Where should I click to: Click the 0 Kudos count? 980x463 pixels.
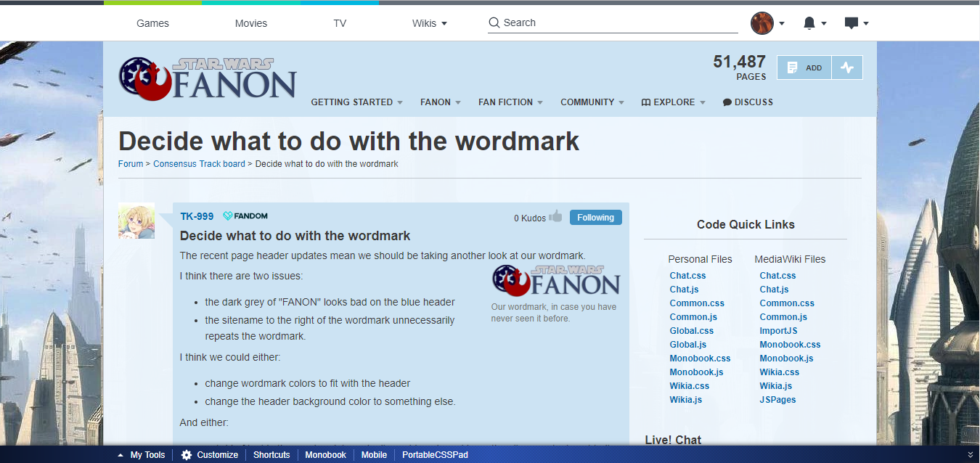(x=530, y=218)
